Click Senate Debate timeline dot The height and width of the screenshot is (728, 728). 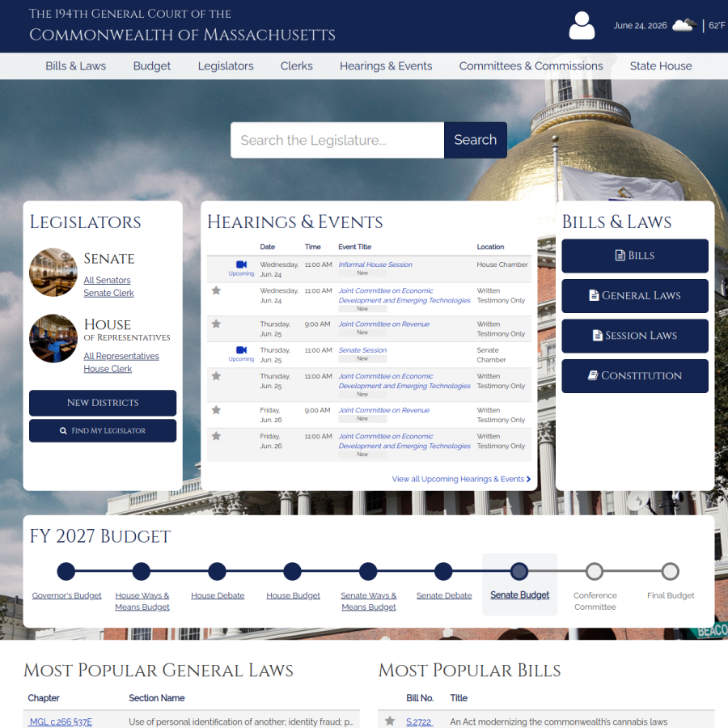(443, 572)
